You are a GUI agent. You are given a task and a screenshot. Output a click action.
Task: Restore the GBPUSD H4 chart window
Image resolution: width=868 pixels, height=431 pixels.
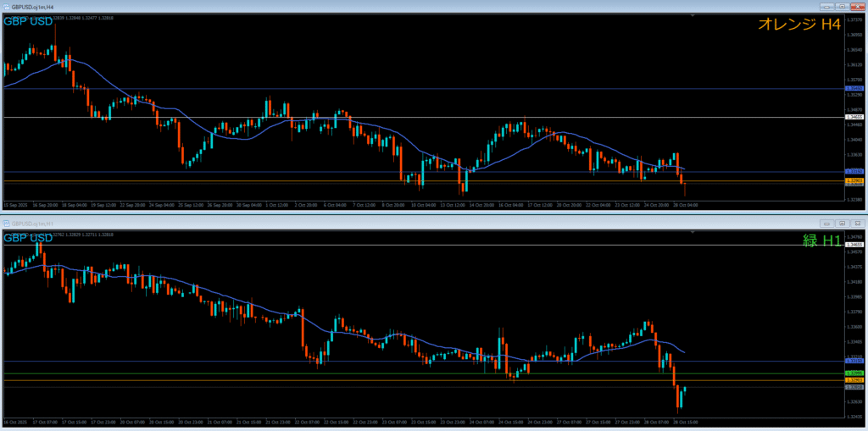pyautogui.click(x=843, y=6)
